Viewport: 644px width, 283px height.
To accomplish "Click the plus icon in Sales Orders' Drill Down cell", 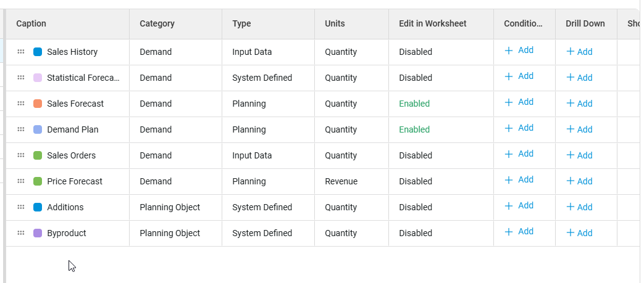I will pyautogui.click(x=571, y=155).
